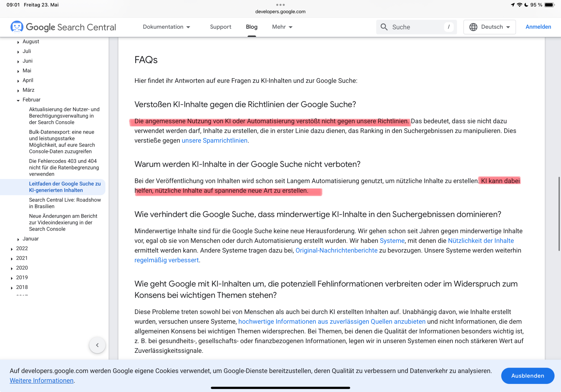Open the Systeme link
Image resolution: width=561 pixels, height=392 pixels.
pos(392,241)
